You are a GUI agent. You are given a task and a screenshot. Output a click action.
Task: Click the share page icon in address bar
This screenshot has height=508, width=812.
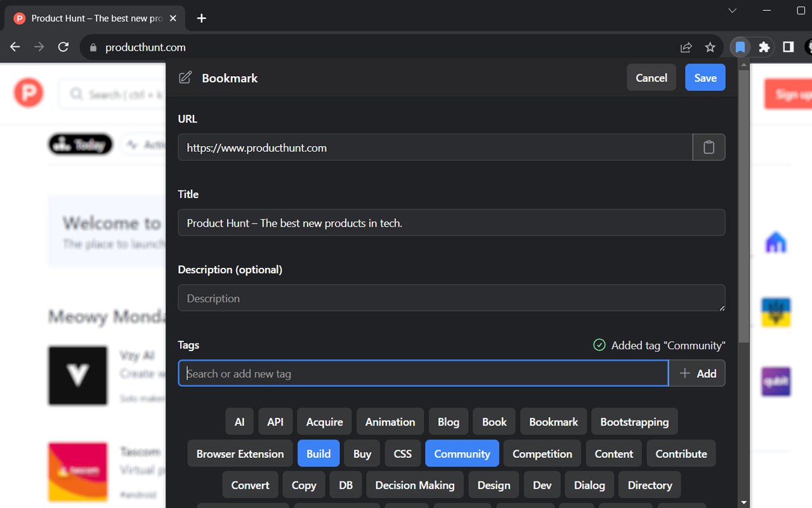click(686, 47)
